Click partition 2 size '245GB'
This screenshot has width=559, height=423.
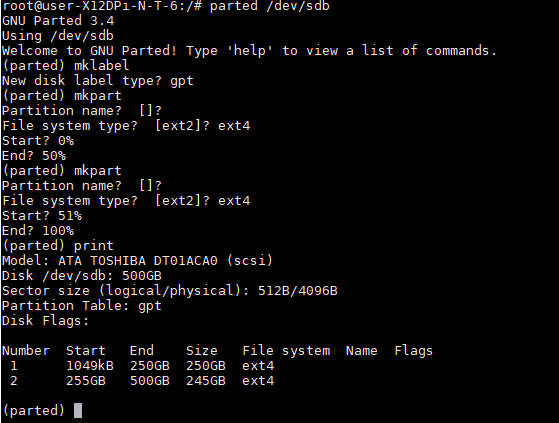206,381
